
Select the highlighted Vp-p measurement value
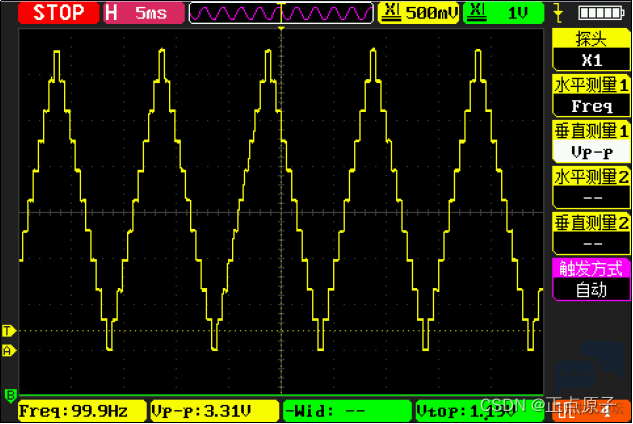click(592, 152)
